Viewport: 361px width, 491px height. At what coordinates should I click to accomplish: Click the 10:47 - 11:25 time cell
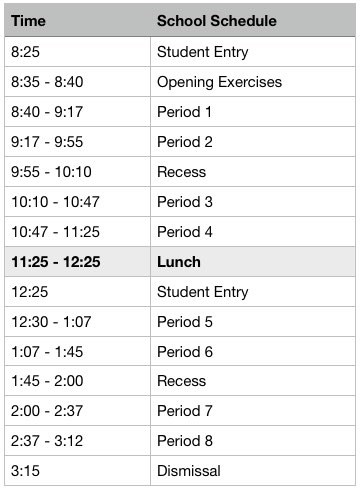(x=77, y=232)
